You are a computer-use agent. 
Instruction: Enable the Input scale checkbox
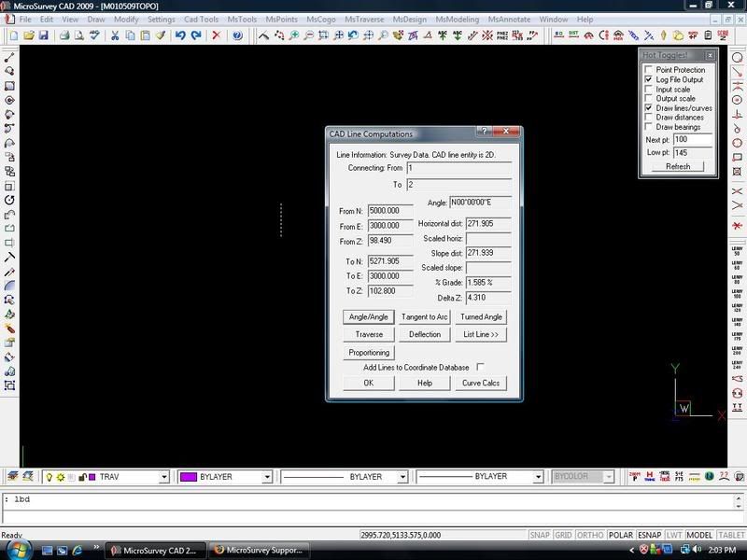(x=648, y=89)
